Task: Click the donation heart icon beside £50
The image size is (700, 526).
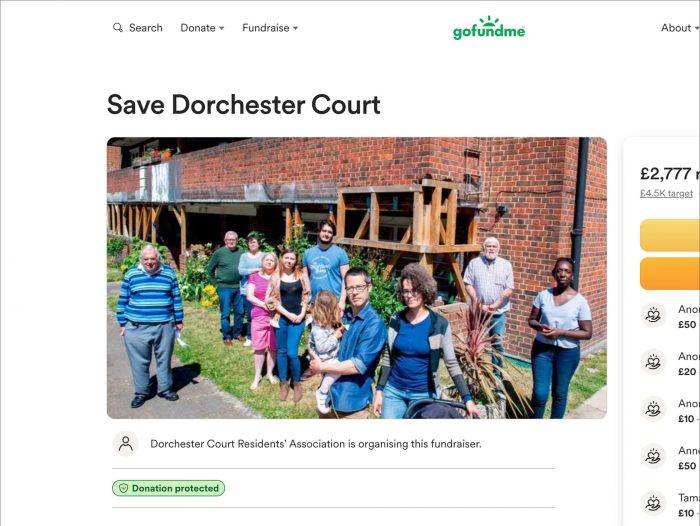Action: point(653,315)
